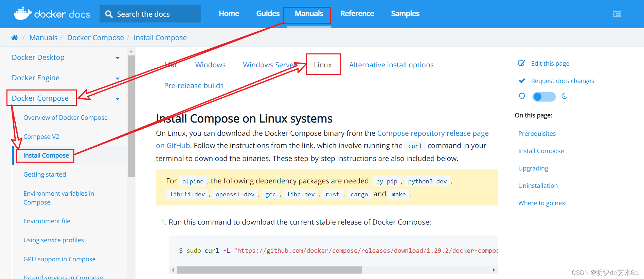Click the 'Install Compose on Linux systems' heading
The image size is (644, 279).
coord(244,119)
